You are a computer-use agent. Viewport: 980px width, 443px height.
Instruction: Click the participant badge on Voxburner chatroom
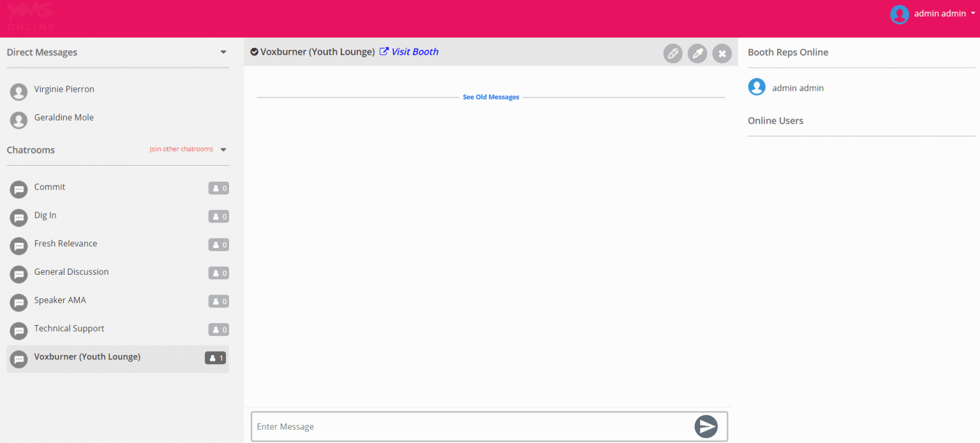tap(216, 358)
